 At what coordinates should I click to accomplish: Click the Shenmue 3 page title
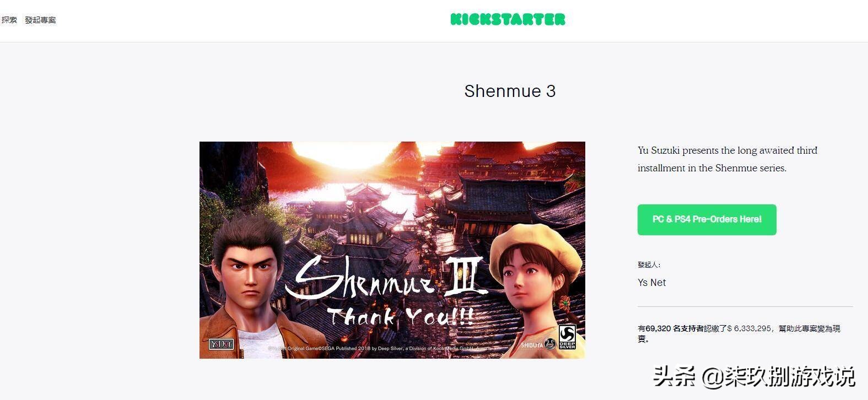click(510, 91)
